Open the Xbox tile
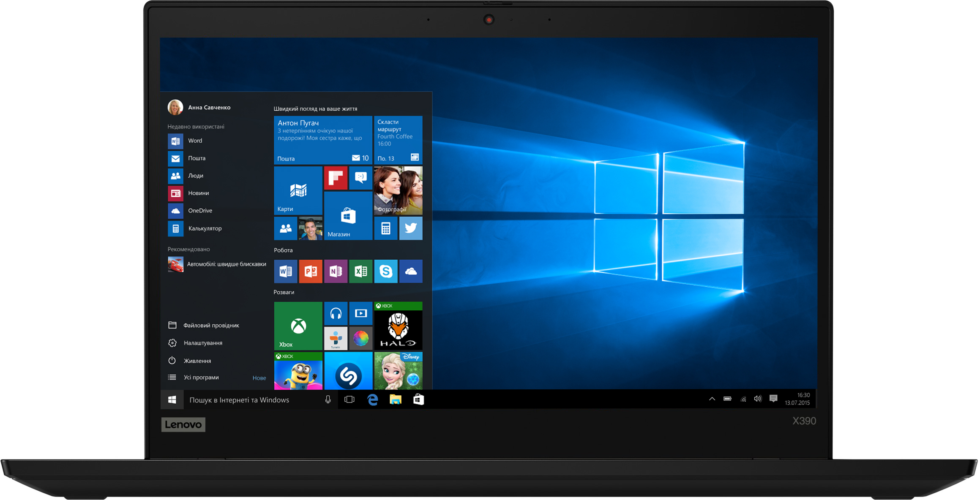The width and height of the screenshot is (980, 500). coord(298,326)
